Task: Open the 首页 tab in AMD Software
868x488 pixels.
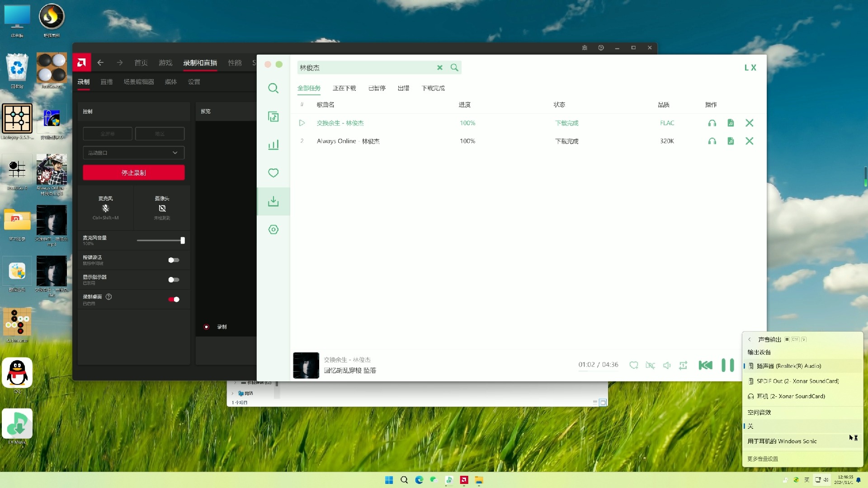Action: [141, 63]
